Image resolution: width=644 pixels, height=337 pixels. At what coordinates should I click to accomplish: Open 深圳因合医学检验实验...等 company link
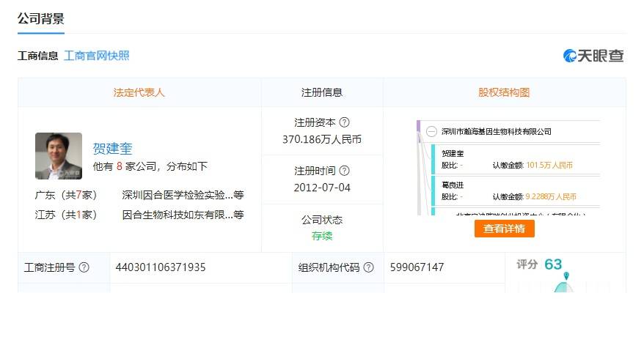pos(183,195)
